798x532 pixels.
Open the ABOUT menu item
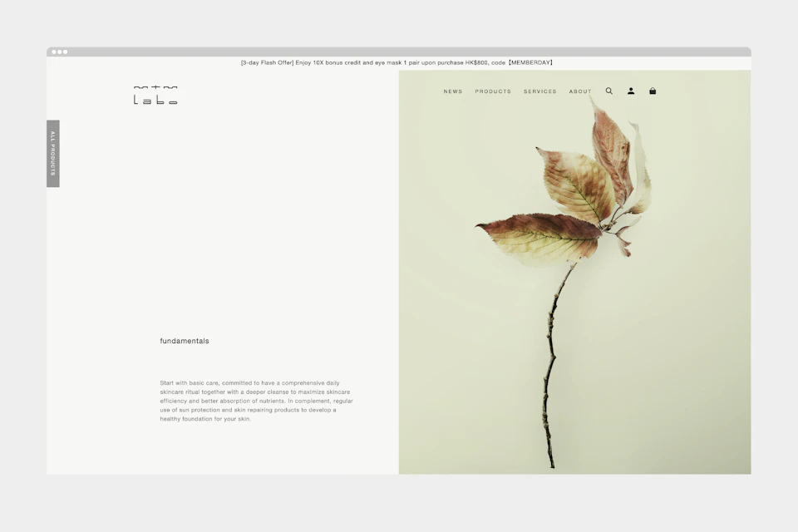(x=580, y=91)
